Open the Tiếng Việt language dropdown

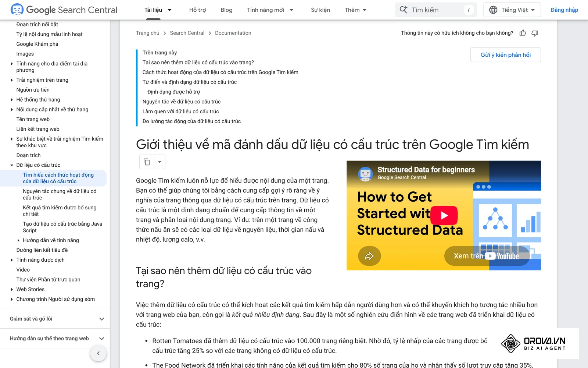pos(512,10)
